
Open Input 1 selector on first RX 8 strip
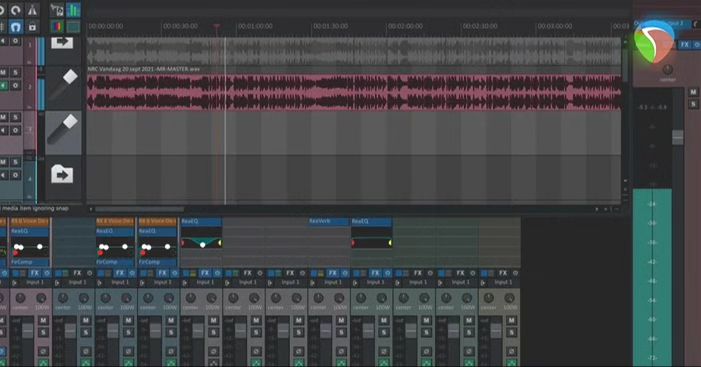point(35,283)
